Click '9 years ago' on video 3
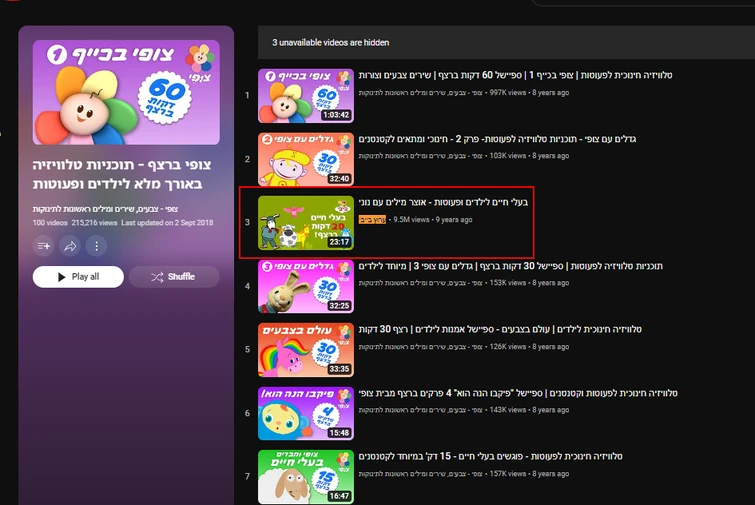Viewport: 755px width, 505px height. click(454, 220)
